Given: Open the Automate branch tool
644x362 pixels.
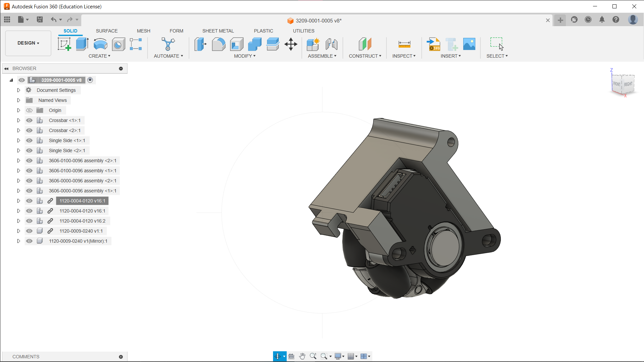Looking at the screenshot, I should click(x=168, y=44).
